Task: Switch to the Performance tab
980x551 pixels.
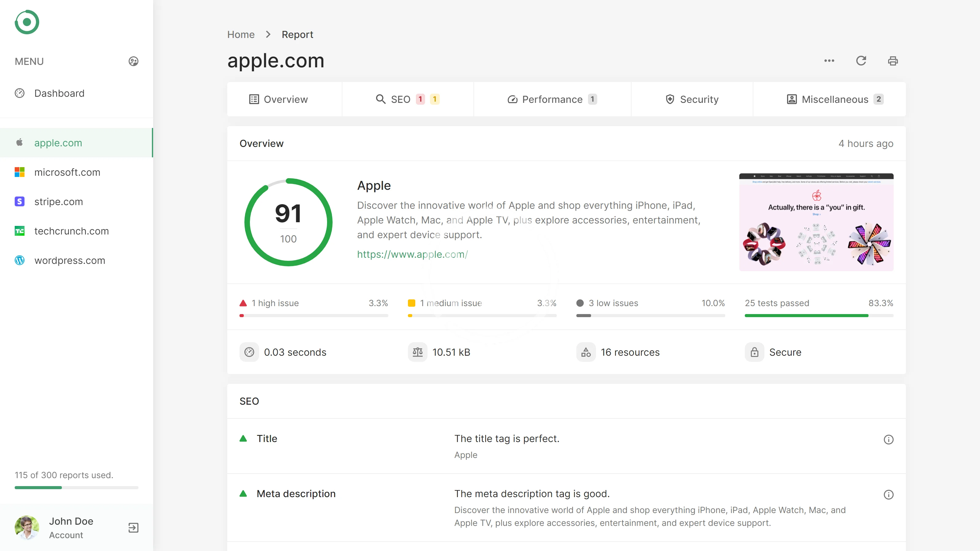Action: (x=552, y=99)
